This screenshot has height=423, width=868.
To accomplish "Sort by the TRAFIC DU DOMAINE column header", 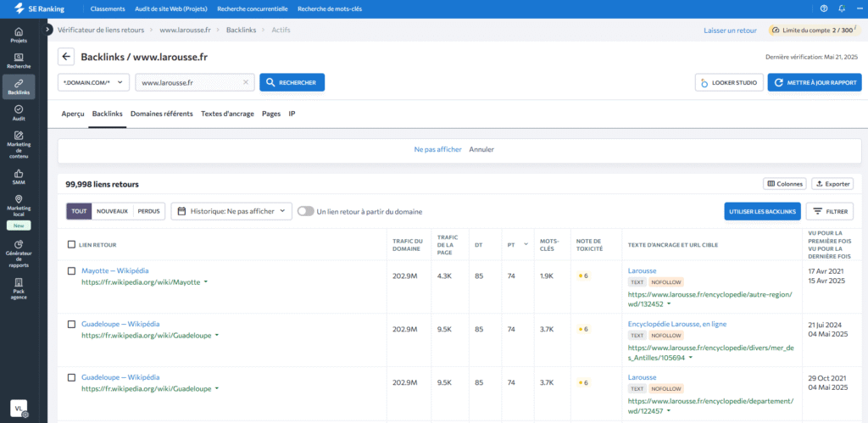I will 408,244.
